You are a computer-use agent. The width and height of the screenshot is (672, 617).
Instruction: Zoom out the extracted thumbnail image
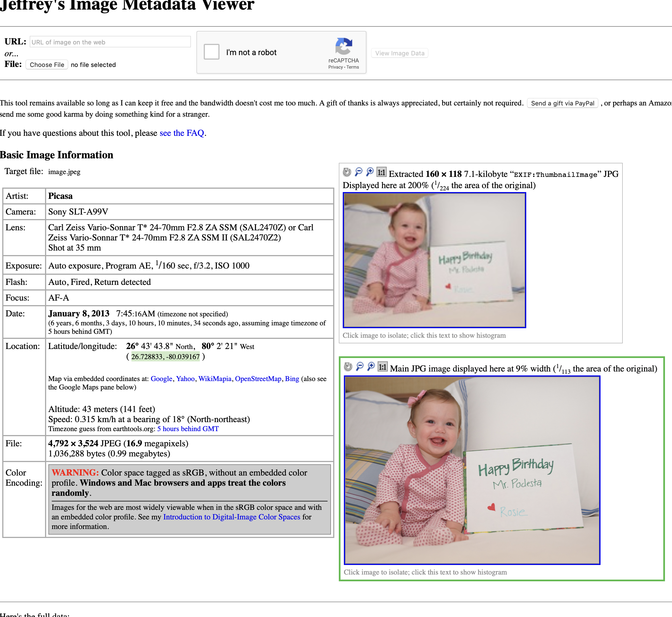coord(359,172)
